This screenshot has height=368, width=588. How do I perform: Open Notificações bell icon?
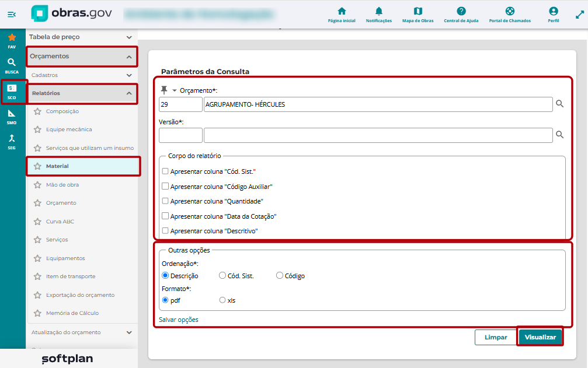point(379,15)
